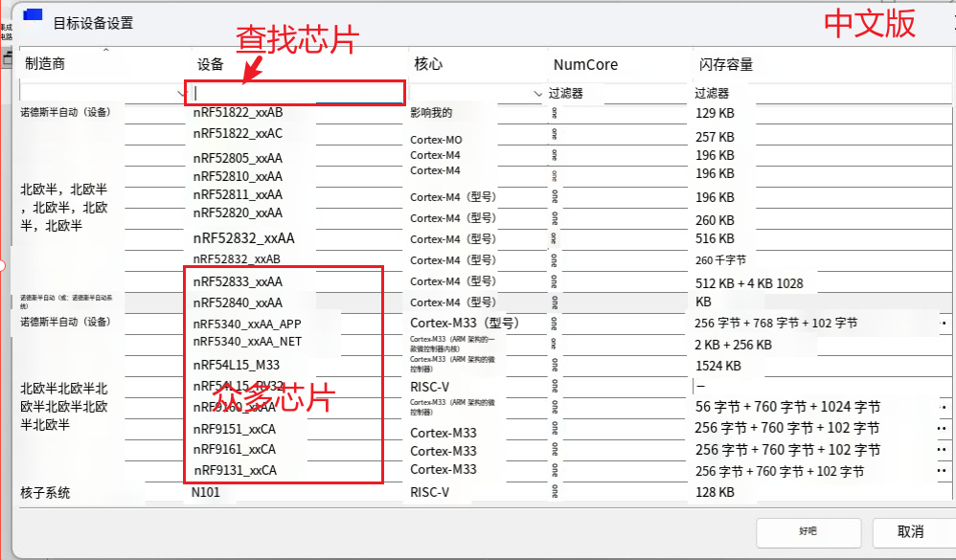956x560 pixels.
Task: Select device nRF52811_xxAA
Action: coord(238,195)
